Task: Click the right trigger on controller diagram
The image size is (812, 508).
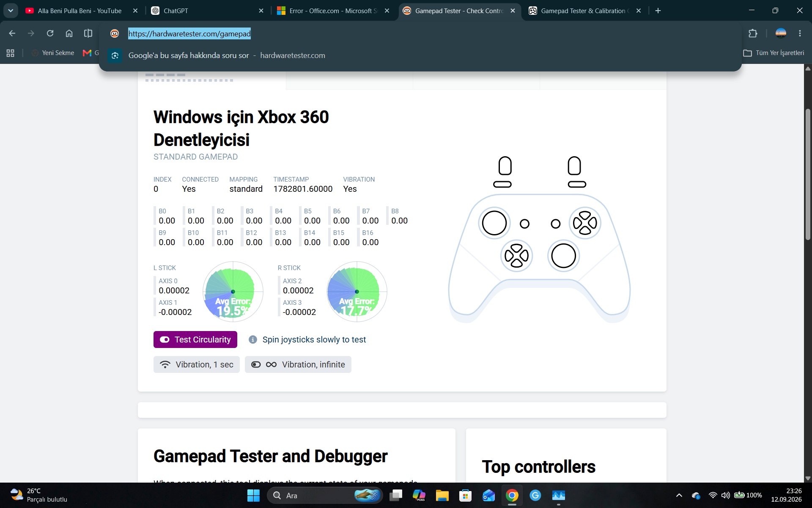Action: pos(574,166)
